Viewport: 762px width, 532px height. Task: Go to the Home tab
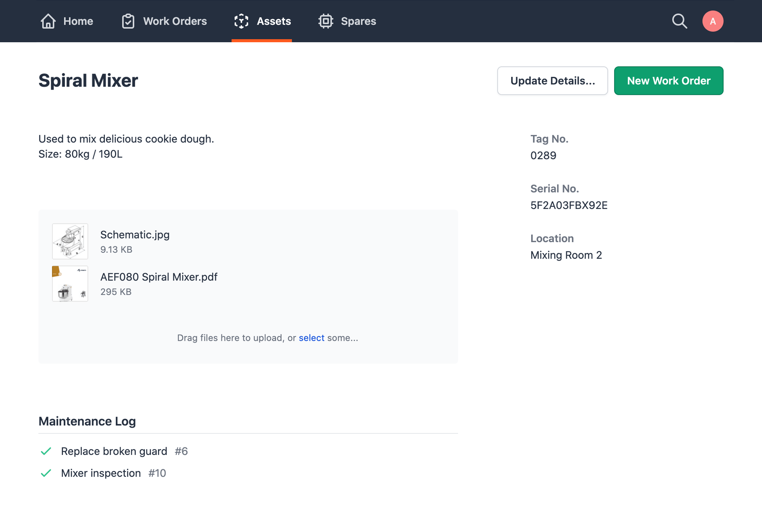[x=78, y=21]
